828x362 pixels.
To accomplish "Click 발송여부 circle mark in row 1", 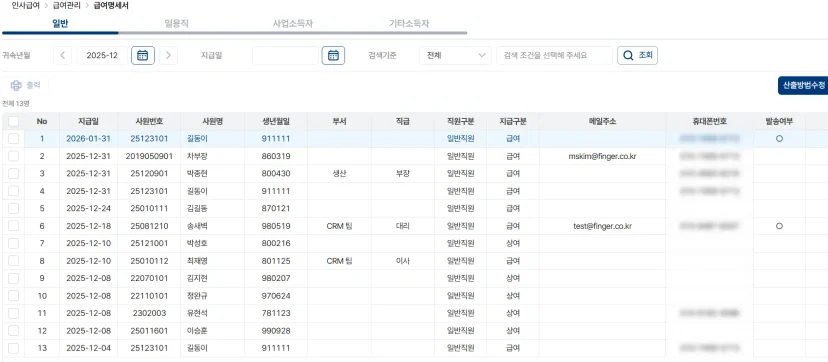I will point(779,139).
